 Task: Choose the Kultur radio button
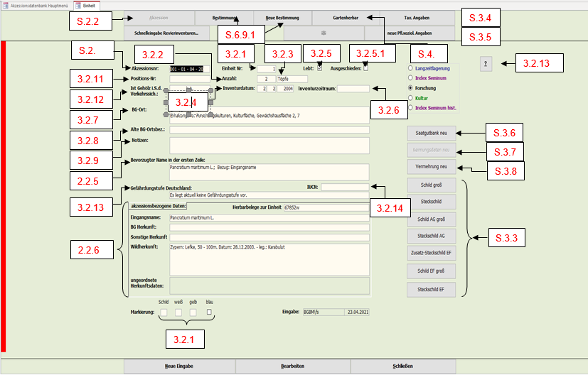click(x=411, y=97)
